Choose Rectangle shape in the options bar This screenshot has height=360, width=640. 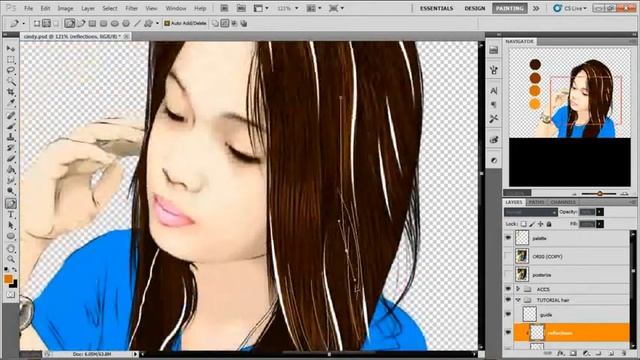coord(92,24)
